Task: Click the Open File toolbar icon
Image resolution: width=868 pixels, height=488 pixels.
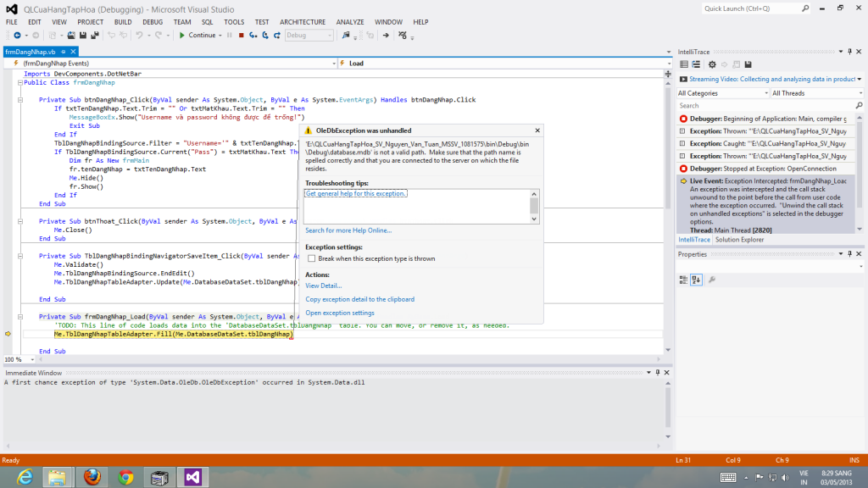Action: [71, 36]
